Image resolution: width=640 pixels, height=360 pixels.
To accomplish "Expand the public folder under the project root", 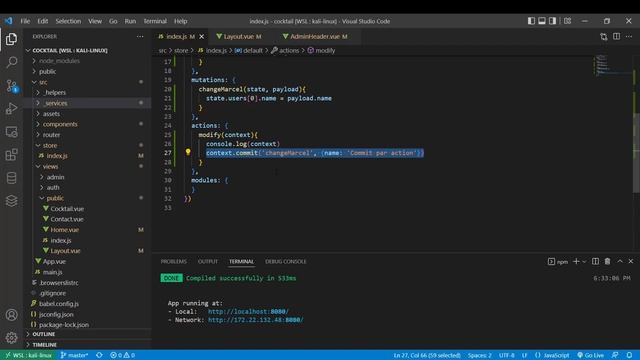I will pos(87,71).
